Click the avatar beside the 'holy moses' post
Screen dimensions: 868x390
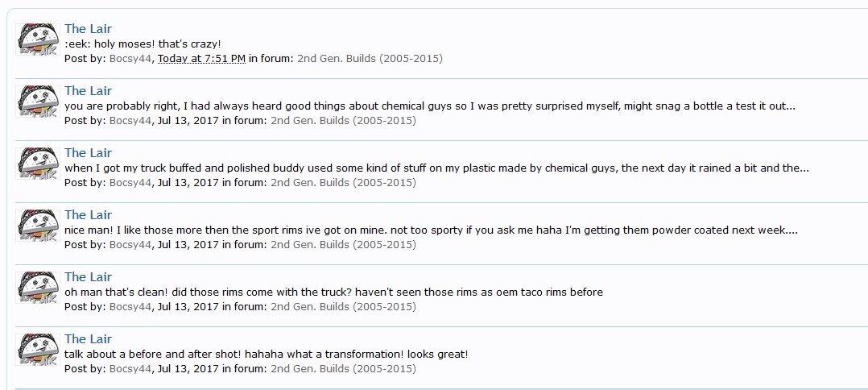(38, 39)
